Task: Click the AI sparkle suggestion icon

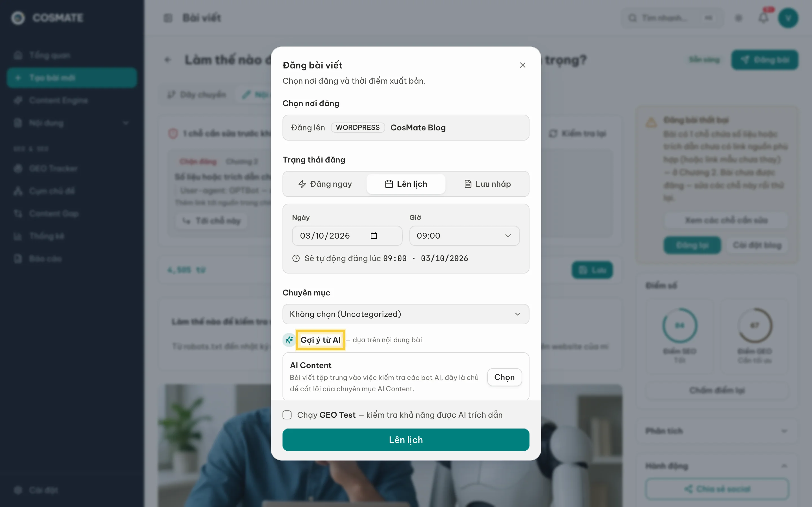Action: coord(289,340)
